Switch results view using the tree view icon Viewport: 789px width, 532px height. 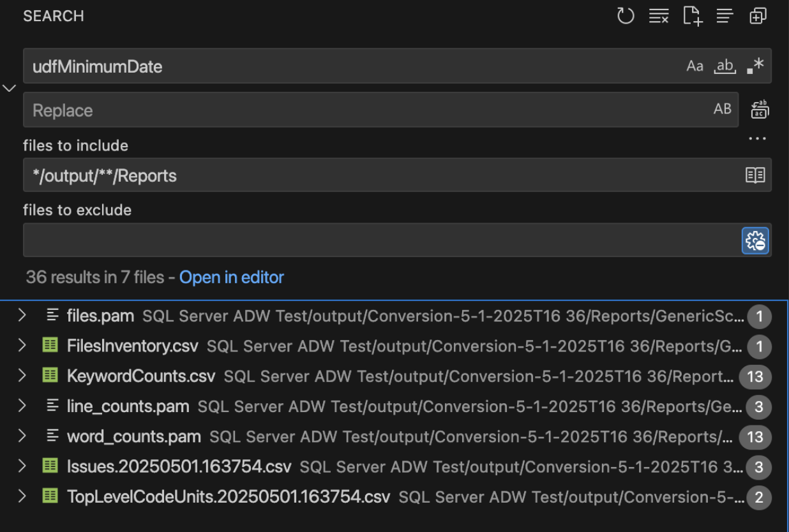(758, 16)
